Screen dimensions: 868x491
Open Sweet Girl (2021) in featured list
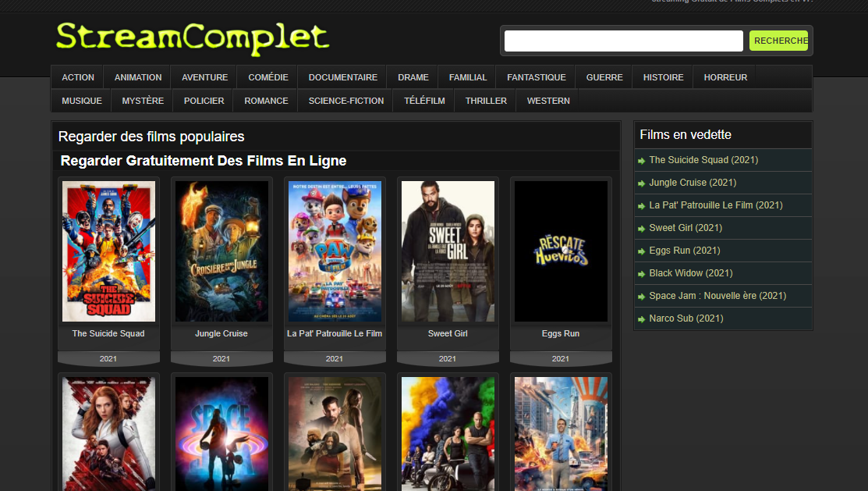pyautogui.click(x=686, y=228)
